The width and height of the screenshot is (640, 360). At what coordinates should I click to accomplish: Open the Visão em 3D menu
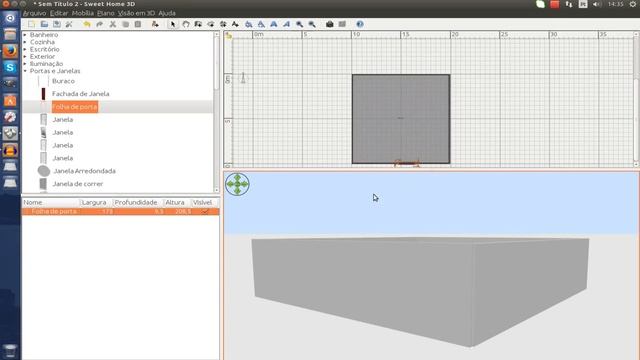[x=136, y=13]
